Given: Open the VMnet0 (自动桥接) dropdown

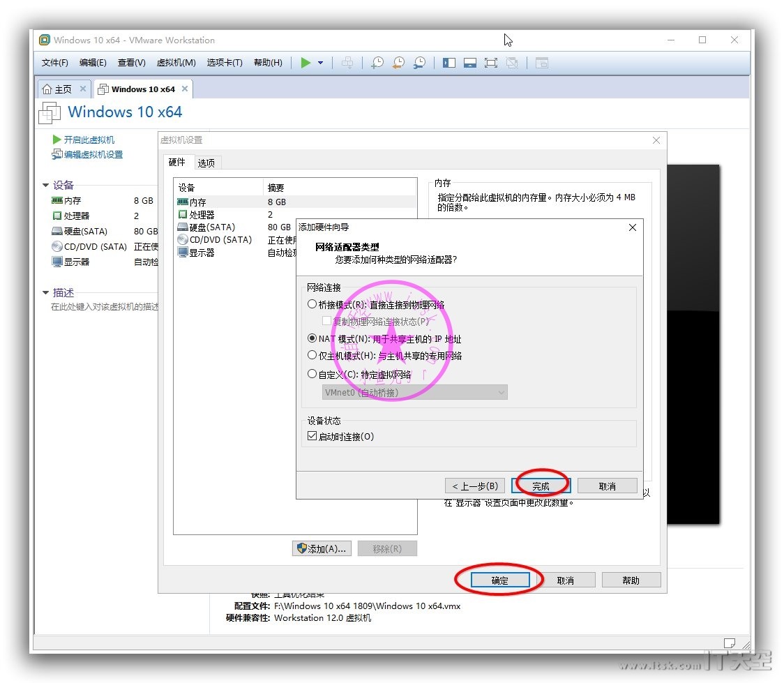Looking at the screenshot, I should [414, 393].
